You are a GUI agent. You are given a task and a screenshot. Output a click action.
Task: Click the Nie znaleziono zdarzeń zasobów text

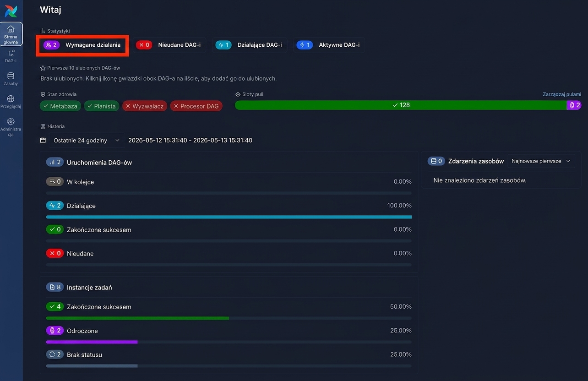(x=480, y=180)
